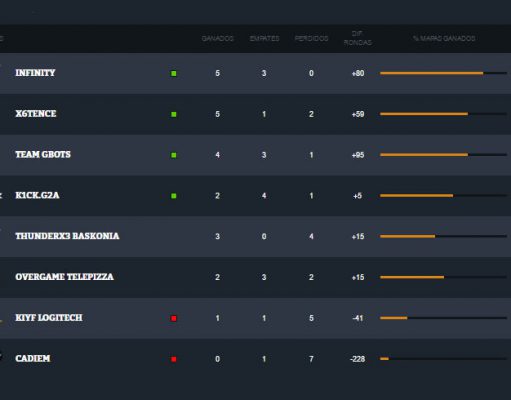This screenshot has width=511, height=400.
Task: Click the green status square for X6TENCE
Action: pos(174,114)
